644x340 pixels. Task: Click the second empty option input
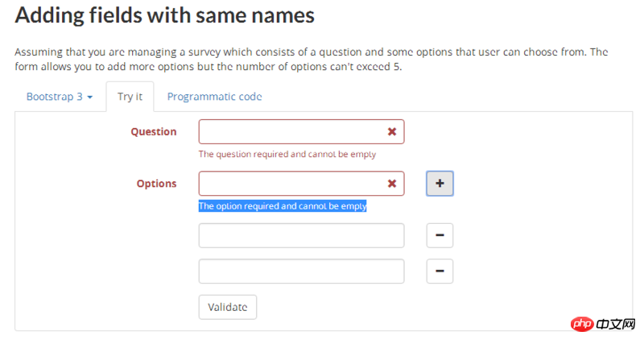tap(301, 236)
